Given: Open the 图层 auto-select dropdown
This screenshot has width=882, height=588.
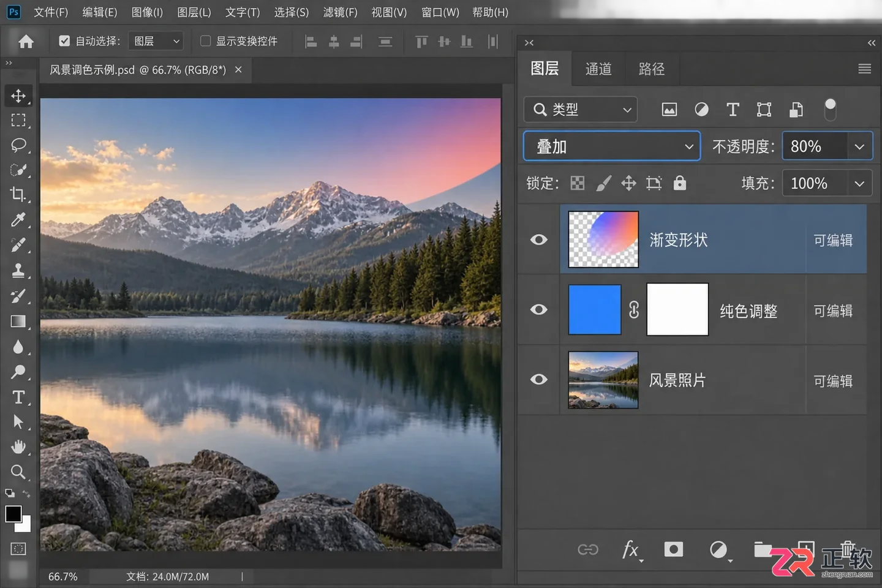Looking at the screenshot, I should tap(156, 41).
